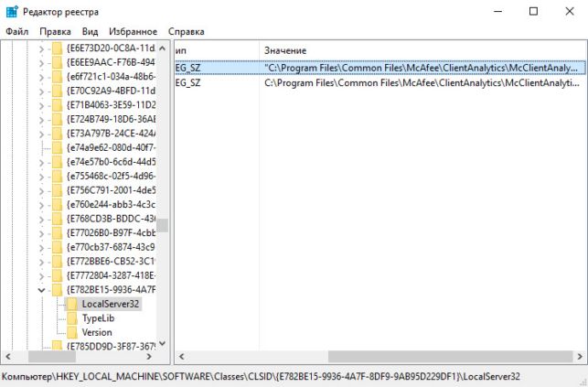Select folder icon of {e760e244-abb3-4c3c key
The height and width of the screenshot is (387, 588).
point(57,205)
